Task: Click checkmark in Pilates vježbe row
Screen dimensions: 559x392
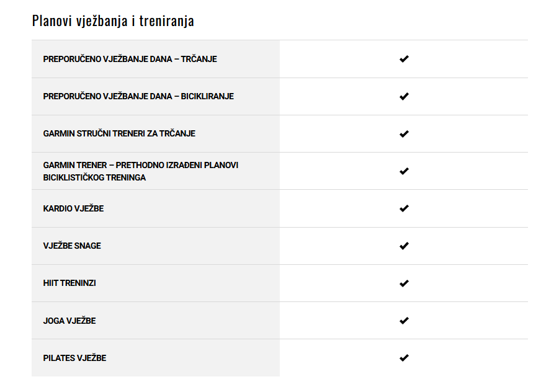Action: pyautogui.click(x=404, y=357)
